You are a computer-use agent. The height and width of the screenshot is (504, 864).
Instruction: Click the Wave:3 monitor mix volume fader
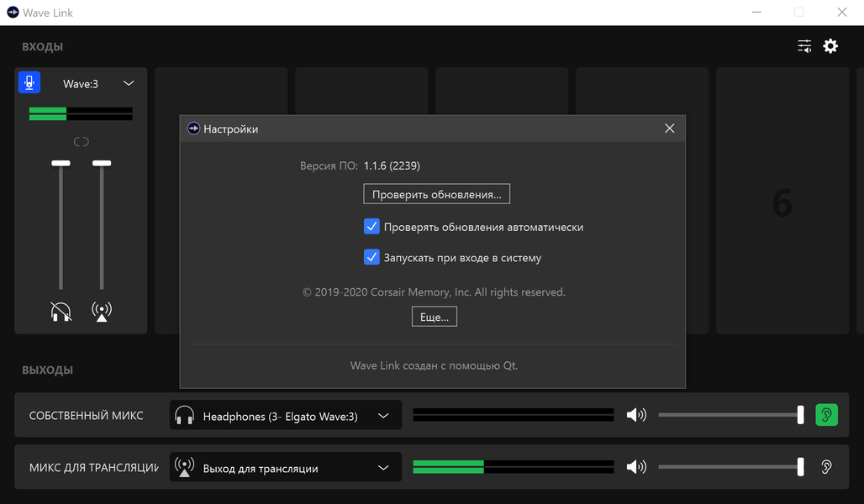click(61, 163)
